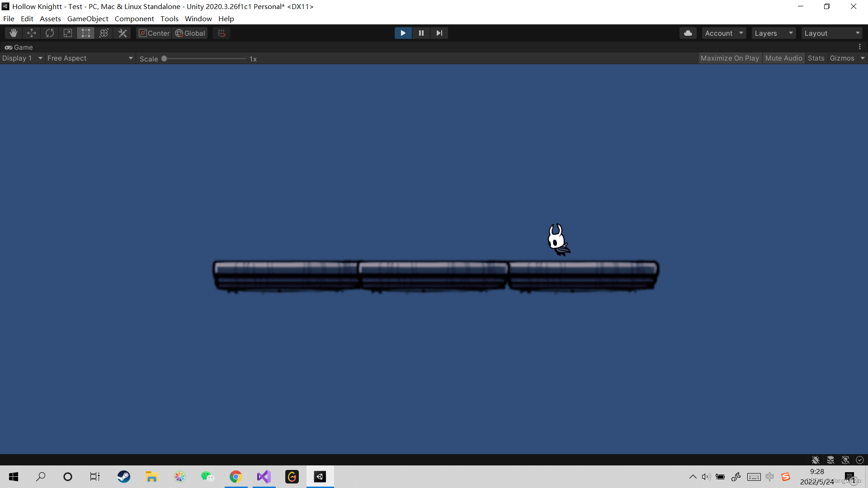Screen dimensions: 868x488
Task: Open the Window menu
Action: tap(198, 19)
